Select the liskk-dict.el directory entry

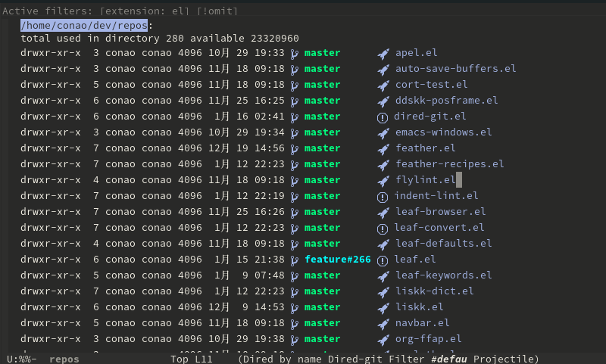point(434,291)
